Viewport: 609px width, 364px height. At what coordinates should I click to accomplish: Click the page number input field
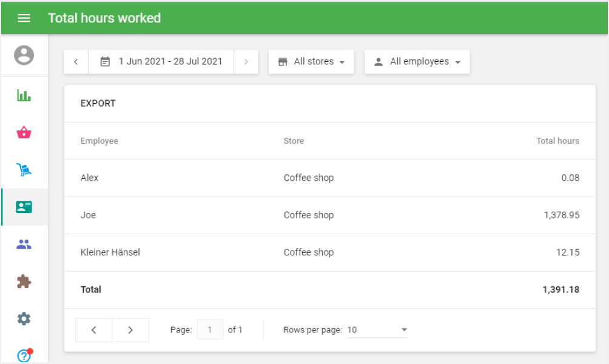coord(210,330)
